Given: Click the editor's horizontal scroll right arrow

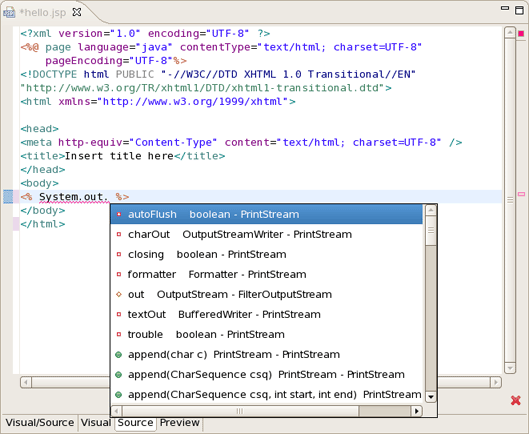Looking at the screenshot, I should pos(496,382).
